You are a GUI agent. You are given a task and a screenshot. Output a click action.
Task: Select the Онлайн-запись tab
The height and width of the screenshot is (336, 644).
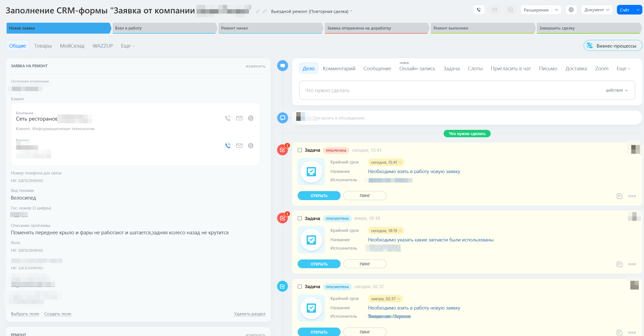[x=417, y=68]
